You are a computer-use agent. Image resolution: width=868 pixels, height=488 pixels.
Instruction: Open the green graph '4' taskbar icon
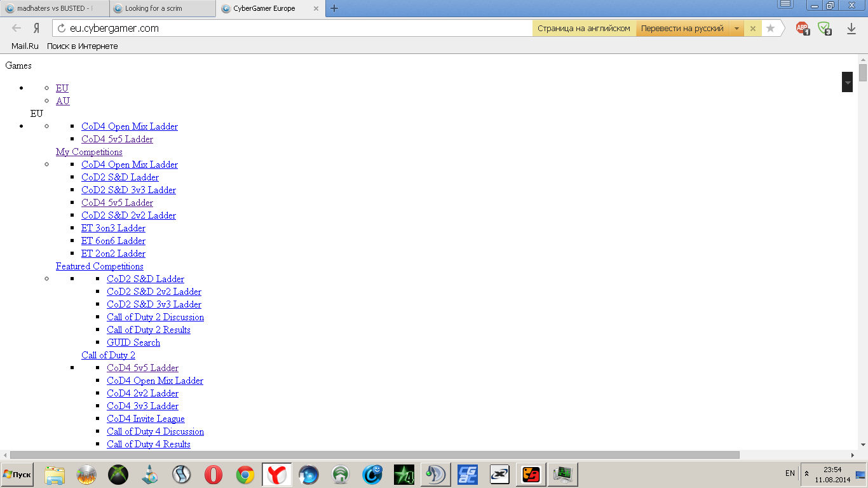coord(404,474)
